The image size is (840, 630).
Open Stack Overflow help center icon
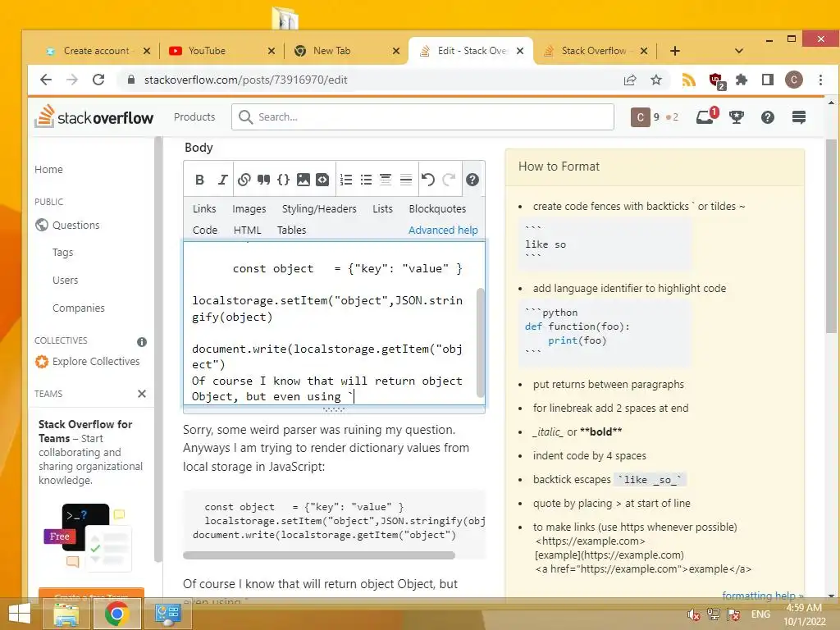click(767, 116)
